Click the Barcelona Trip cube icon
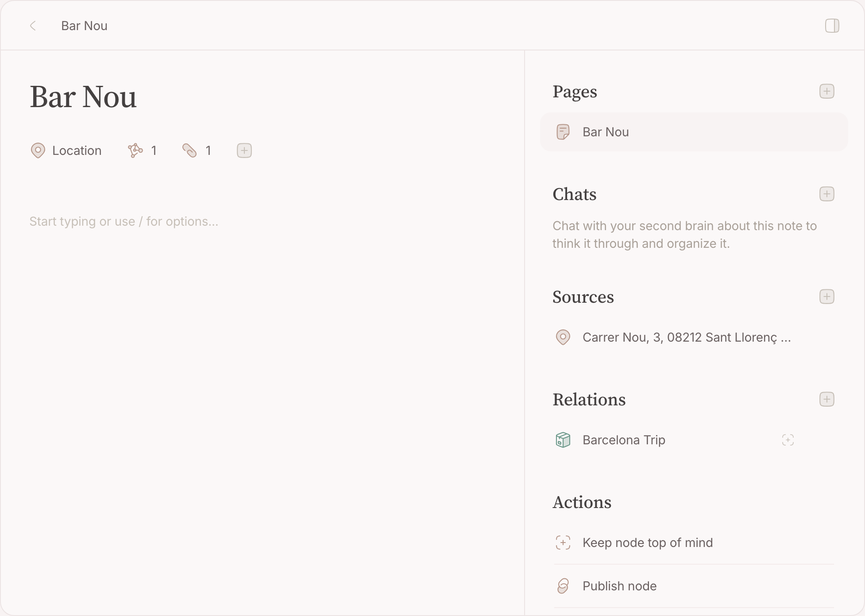 click(563, 440)
